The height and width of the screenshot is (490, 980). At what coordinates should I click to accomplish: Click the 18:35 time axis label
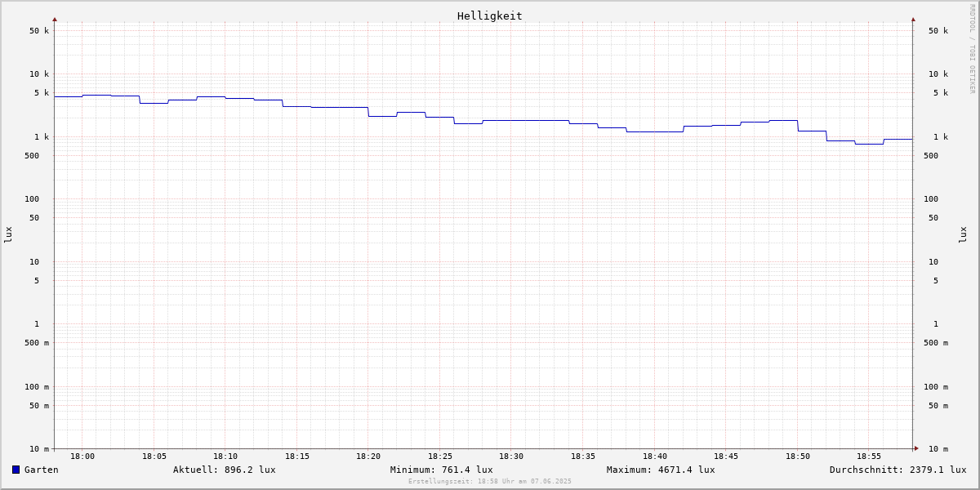pos(583,457)
